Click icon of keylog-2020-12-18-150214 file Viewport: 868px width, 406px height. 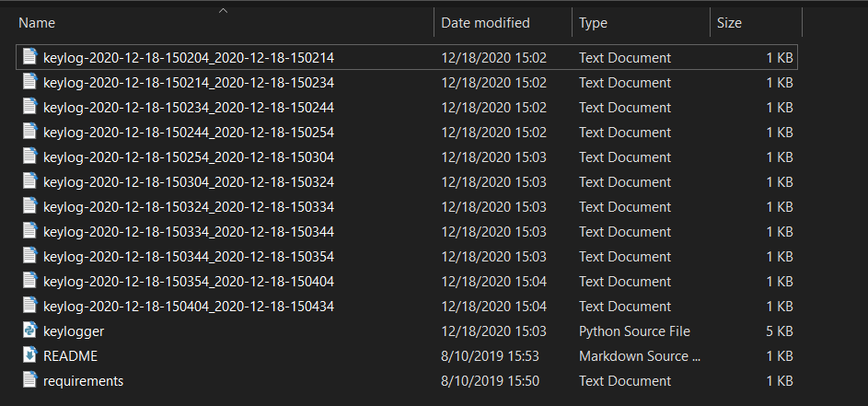click(29, 82)
